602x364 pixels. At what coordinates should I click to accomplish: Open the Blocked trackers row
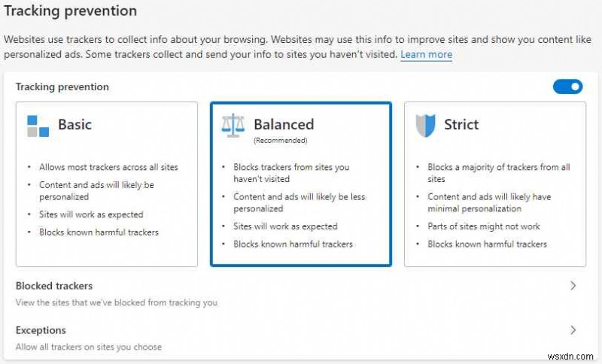point(54,286)
